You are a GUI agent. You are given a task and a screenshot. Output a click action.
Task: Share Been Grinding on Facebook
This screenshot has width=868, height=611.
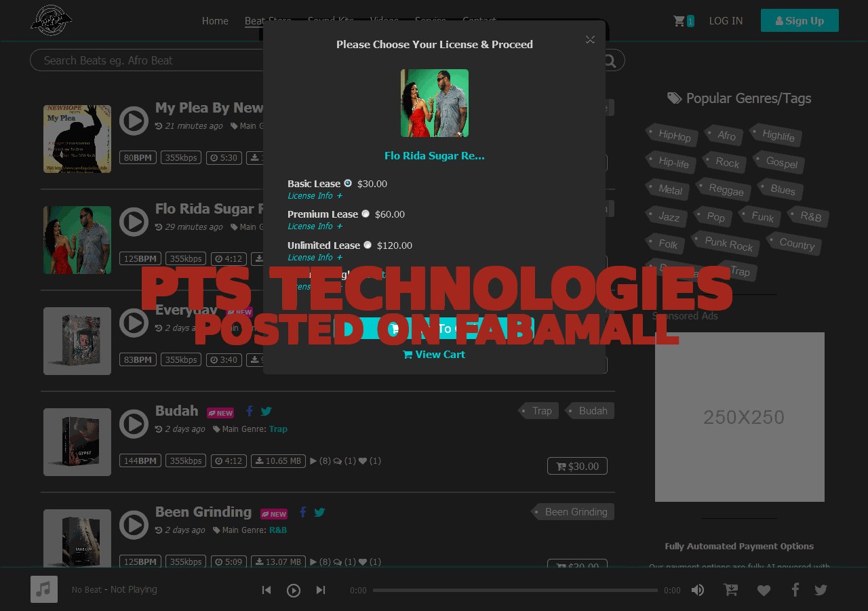[x=303, y=512]
